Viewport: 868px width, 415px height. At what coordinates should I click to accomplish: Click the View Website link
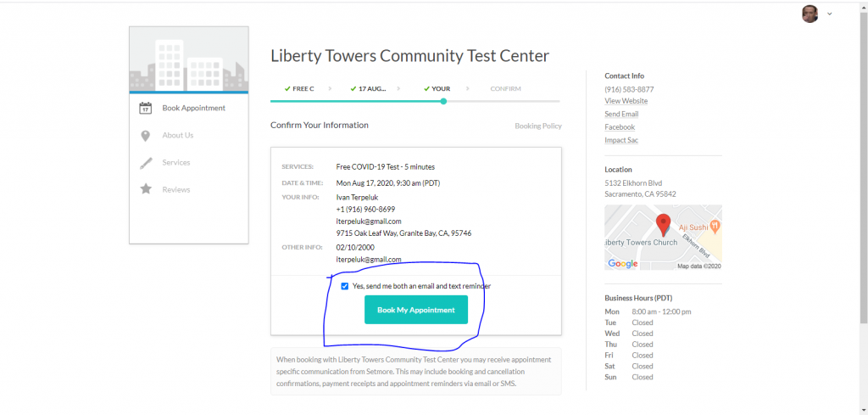(x=626, y=101)
